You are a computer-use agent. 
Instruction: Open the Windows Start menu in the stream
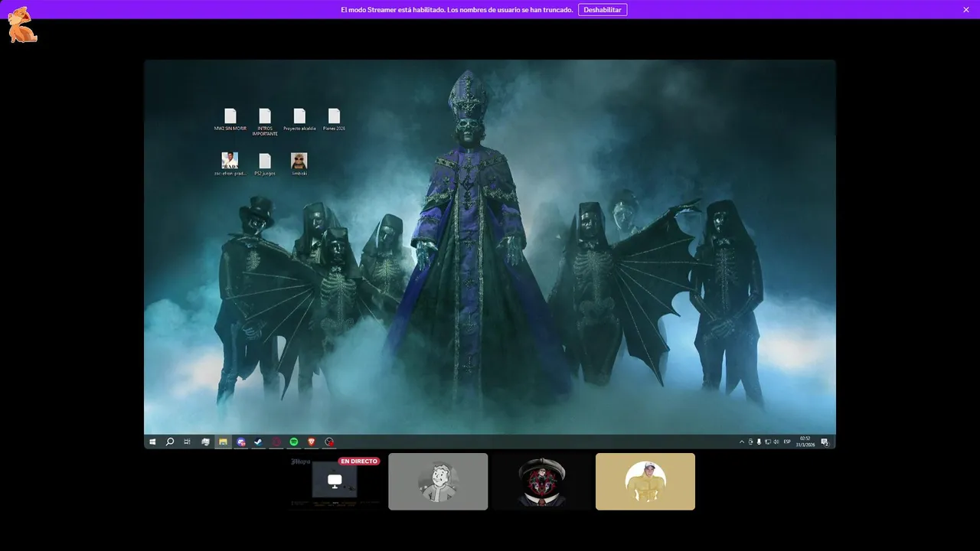tap(152, 442)
